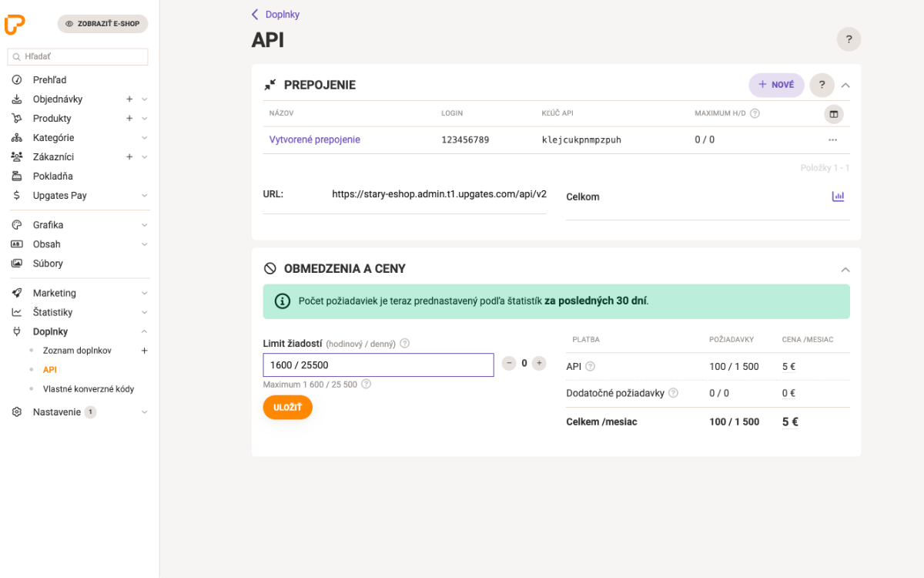Open Pokladňa in the sidebar
Image resolution: width=924 pixels, height=578 pixels.
[x=53, y=176]
